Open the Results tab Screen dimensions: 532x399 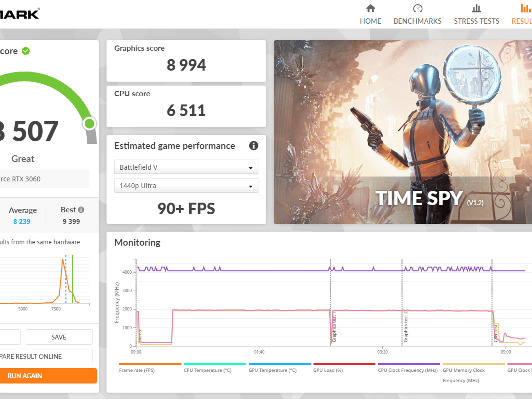click(522, 15)
